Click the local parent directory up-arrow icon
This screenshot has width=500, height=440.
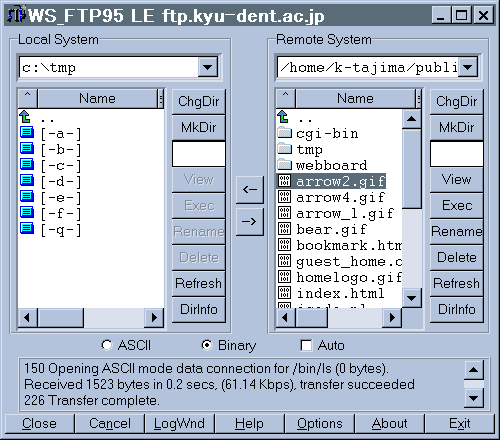[x=25, y=117]
